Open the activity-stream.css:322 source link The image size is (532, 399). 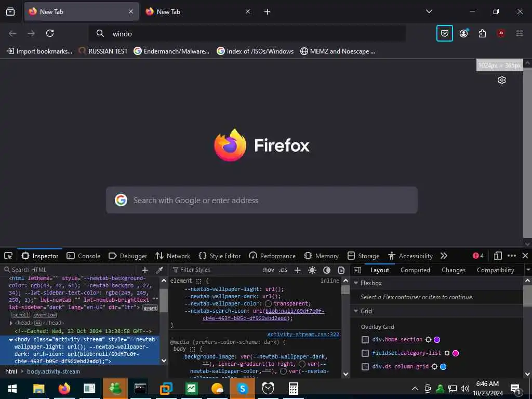[x=303, y=335]
